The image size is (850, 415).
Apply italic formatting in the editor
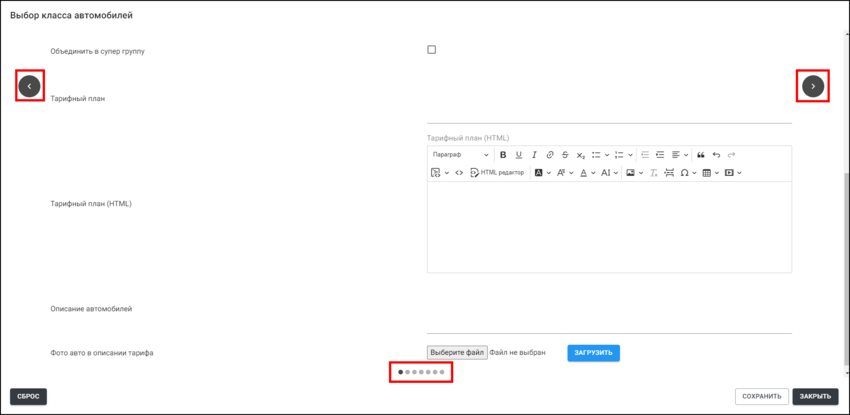click(x=534, y=155)
